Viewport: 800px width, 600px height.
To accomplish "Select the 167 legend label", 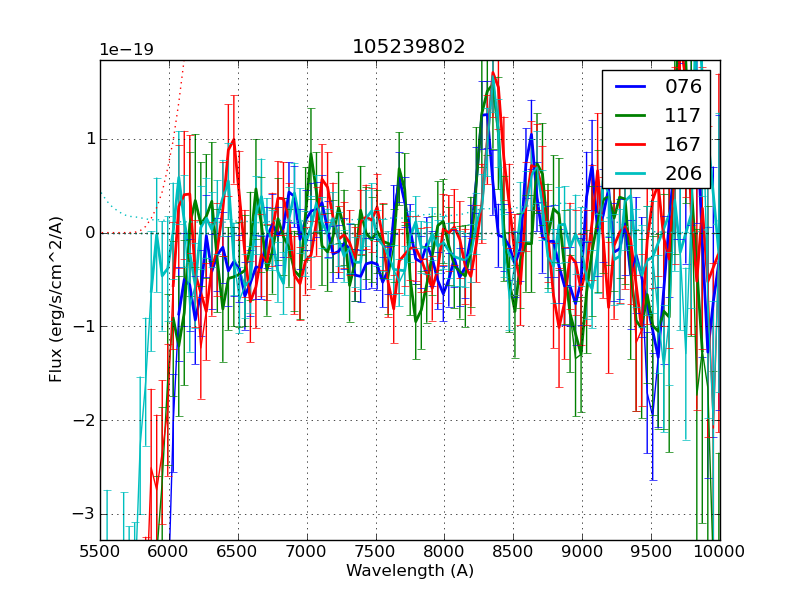I will pos(683,144).
